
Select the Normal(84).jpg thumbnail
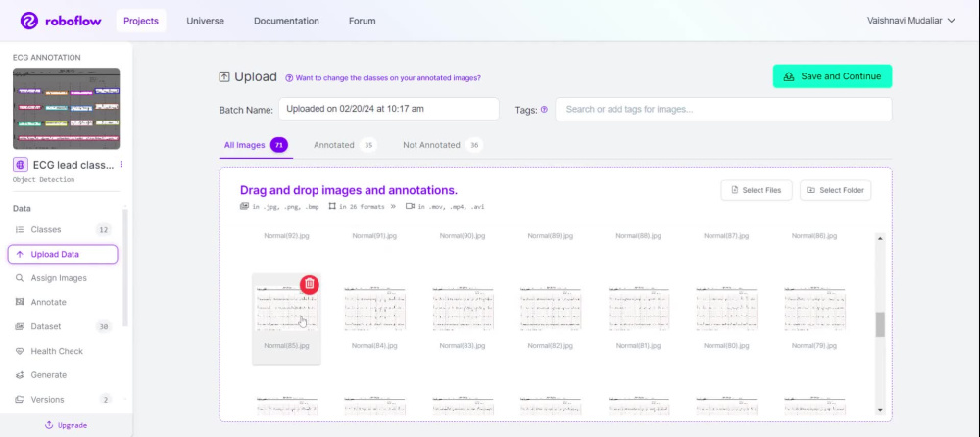pyautogui.click(x=374, y=309)
